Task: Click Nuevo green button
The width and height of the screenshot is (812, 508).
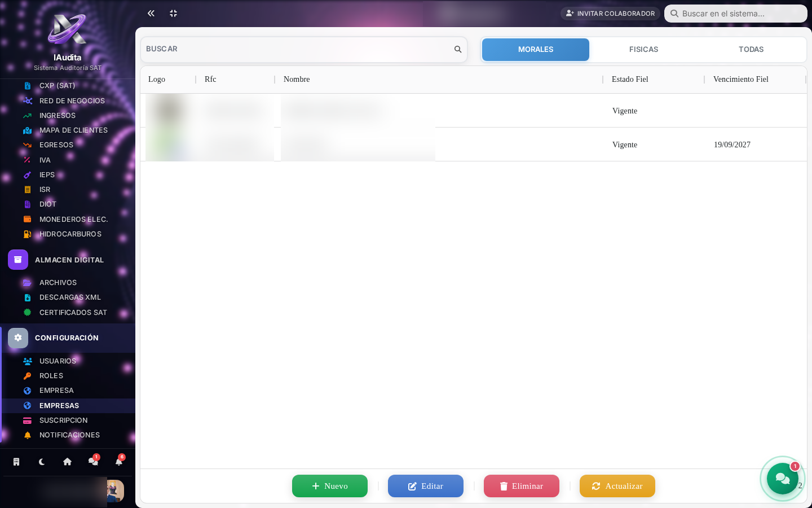Action: coord(330,486)
